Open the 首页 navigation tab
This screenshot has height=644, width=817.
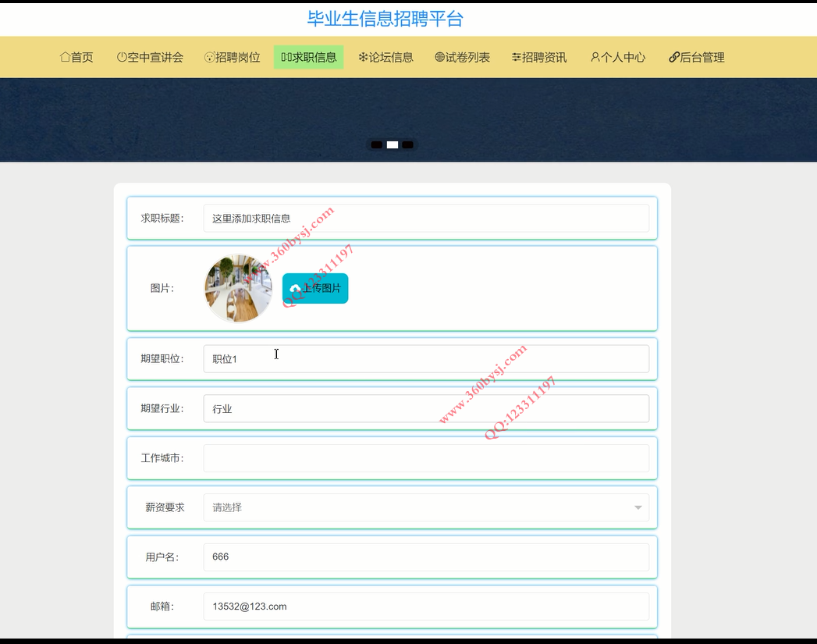(x=76, y=57)
